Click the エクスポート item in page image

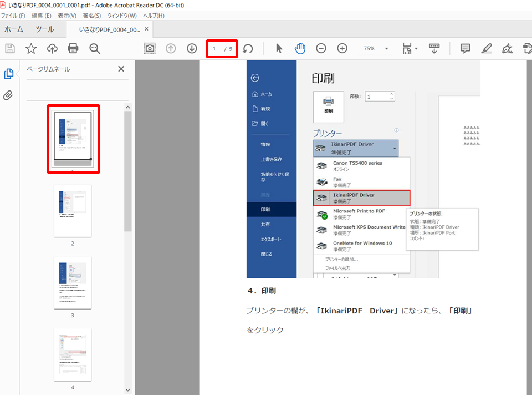(x=271, y=240)
